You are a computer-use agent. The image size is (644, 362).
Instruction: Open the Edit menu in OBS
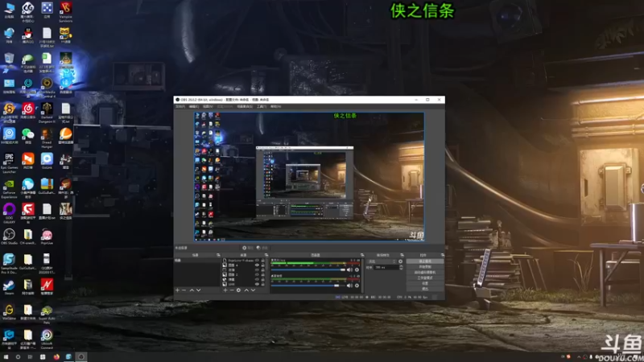pos(194,107)
